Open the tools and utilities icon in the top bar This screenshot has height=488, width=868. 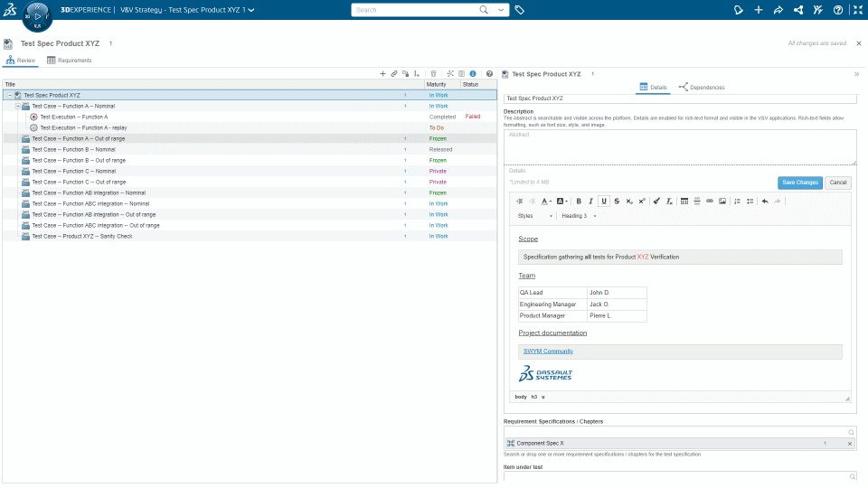(x=817, y=10)
